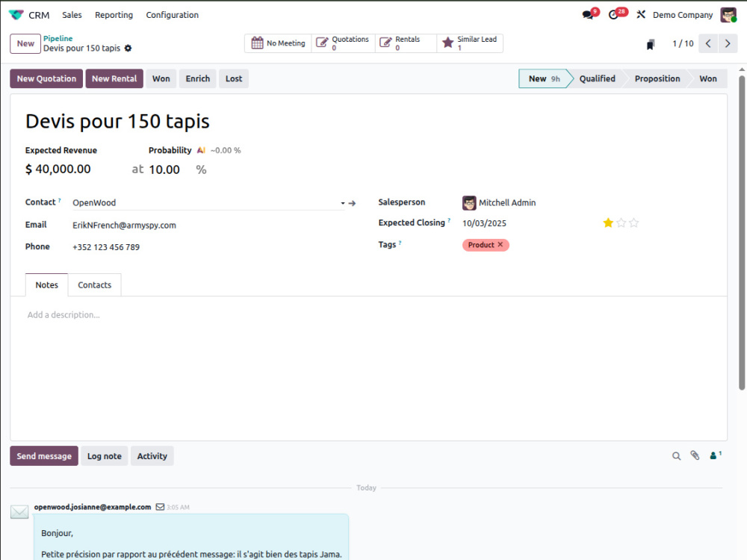Image resolution: width=747 pixels, height=560 pixels.
Task: Click the debug tools wrench icon
Action: coord(641,15)
